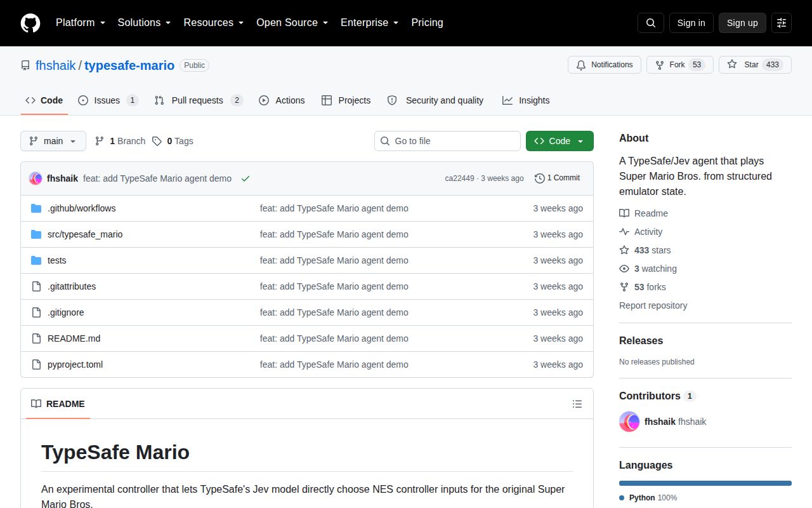Open the README outline list icon
The image size is (812, 508).
click(577, 404)
